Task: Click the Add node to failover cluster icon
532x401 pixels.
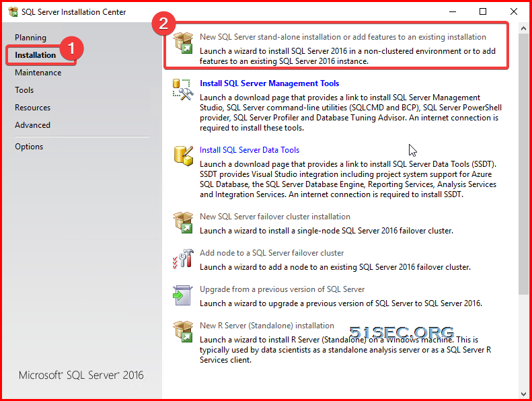Action: 183,259
